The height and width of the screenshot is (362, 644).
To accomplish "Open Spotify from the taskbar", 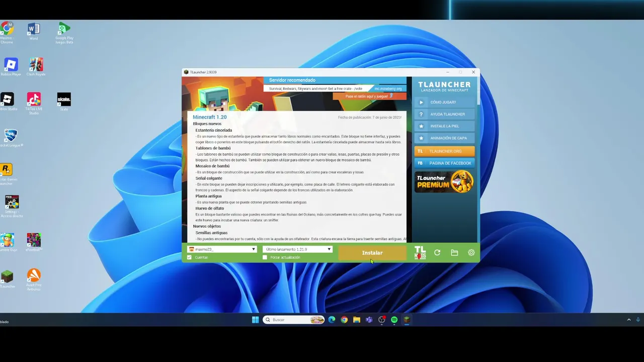I will click(394, 320).
